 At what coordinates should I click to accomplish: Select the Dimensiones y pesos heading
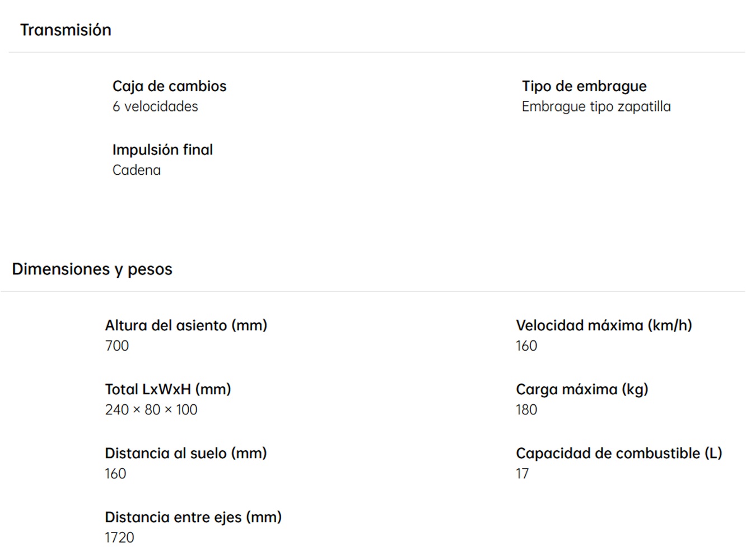92,269
